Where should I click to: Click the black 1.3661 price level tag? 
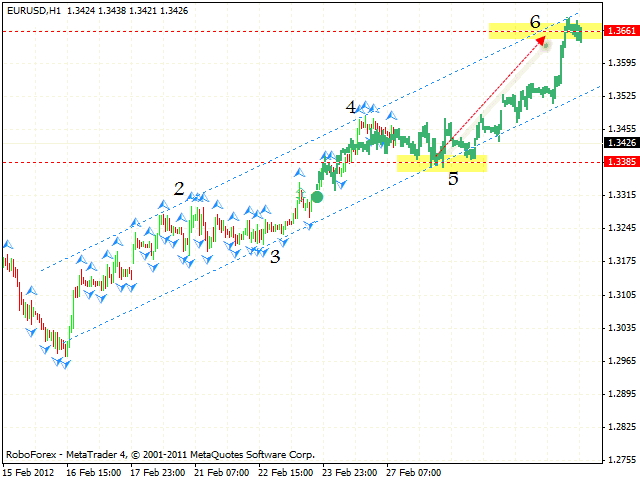point(621,31)
